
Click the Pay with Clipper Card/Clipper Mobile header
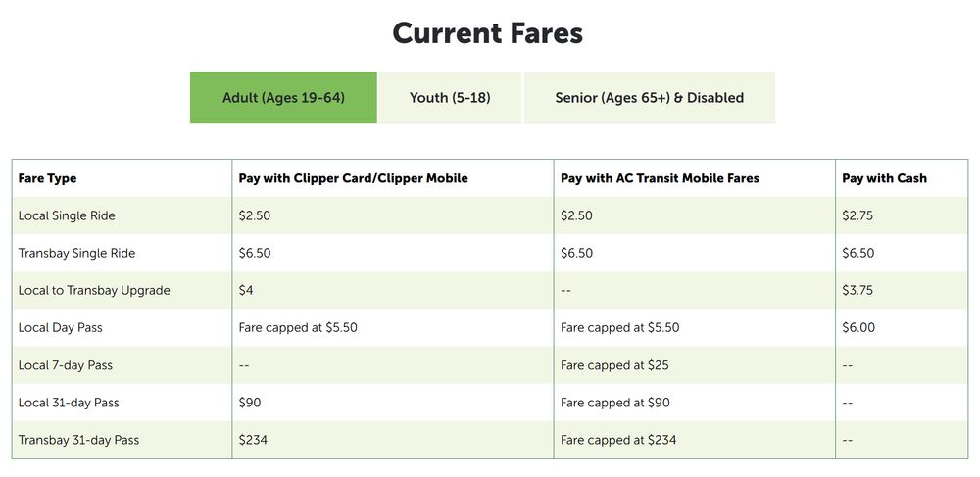tap(353, 178)
